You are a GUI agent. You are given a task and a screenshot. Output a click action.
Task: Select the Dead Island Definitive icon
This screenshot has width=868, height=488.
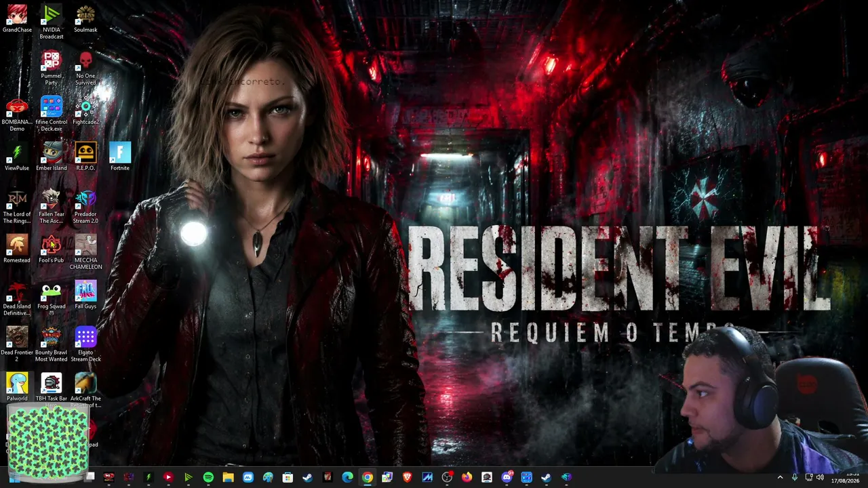[x=17, y=298]
